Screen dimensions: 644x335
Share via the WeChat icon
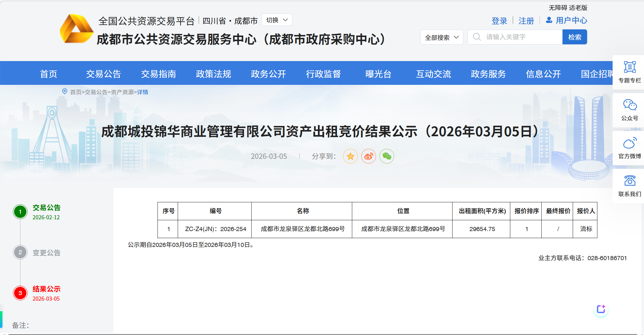pos(387,156)
